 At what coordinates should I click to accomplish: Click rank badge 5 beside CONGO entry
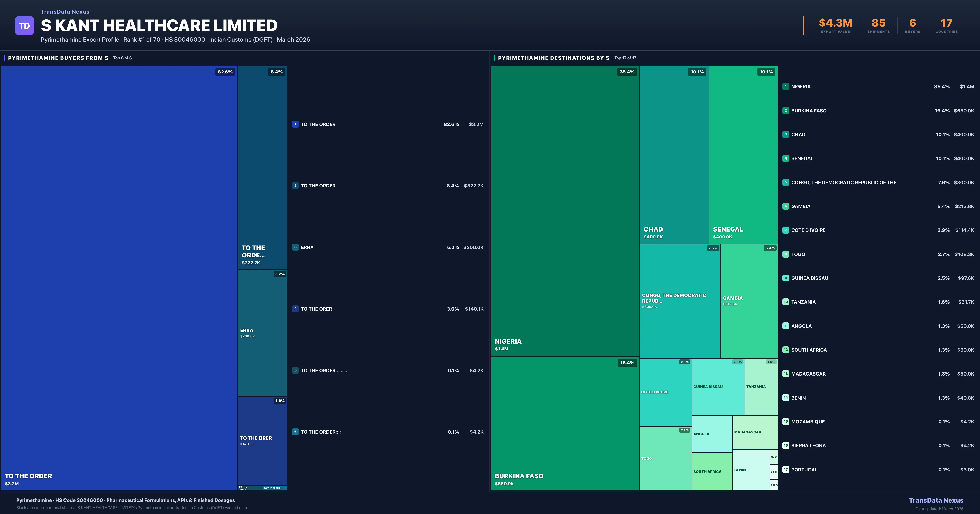[x=786, y=183]
